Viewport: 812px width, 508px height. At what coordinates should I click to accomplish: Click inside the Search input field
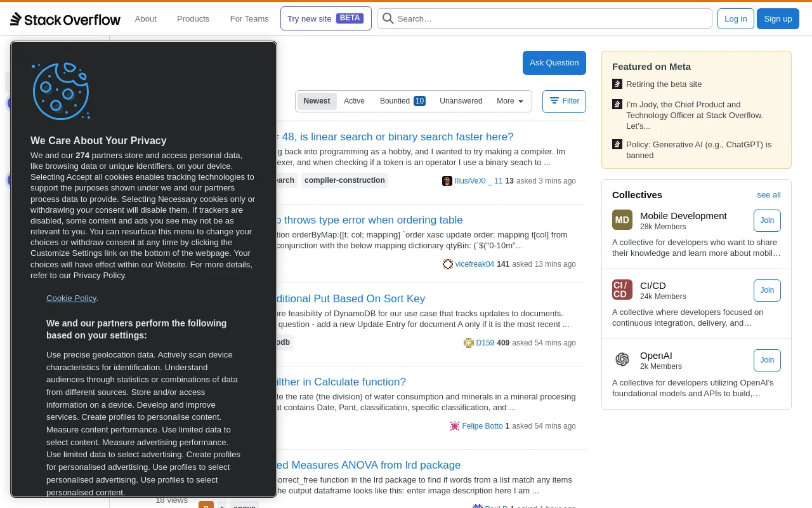click(x=544, y=18)
